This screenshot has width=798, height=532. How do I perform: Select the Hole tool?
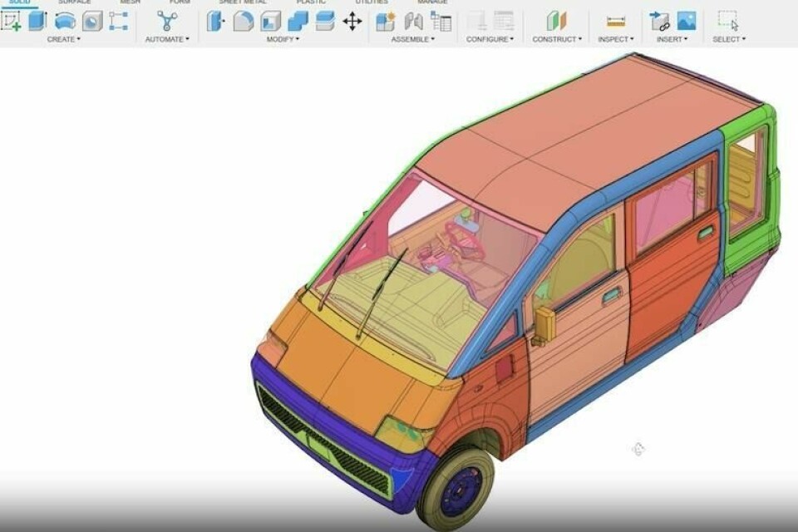(x=92, y=21)
